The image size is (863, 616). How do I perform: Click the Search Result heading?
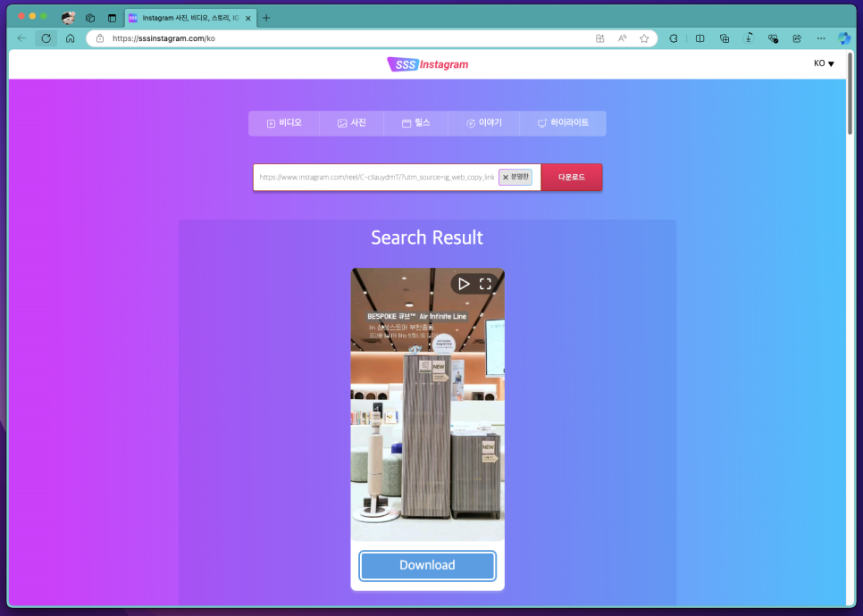[x=427, y=237]
